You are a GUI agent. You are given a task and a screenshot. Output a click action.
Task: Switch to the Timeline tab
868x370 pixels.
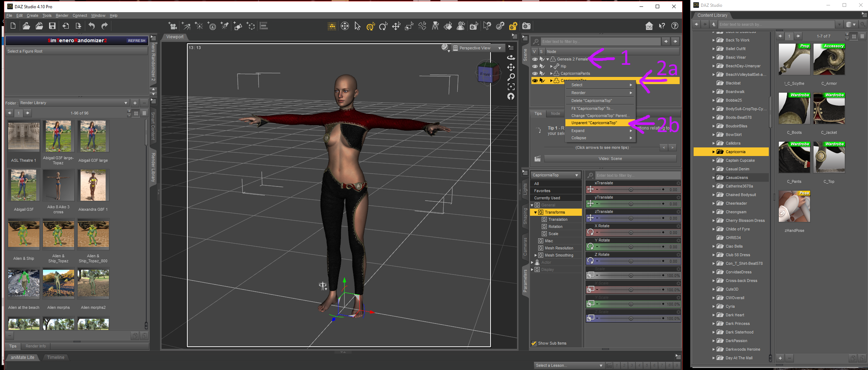(x=56, y=357)
